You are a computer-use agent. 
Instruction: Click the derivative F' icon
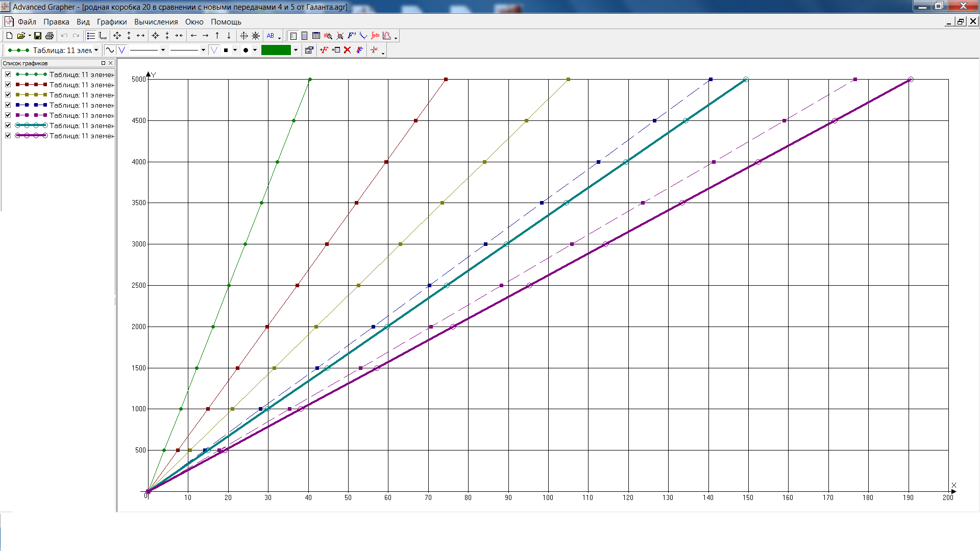[352, 36]
